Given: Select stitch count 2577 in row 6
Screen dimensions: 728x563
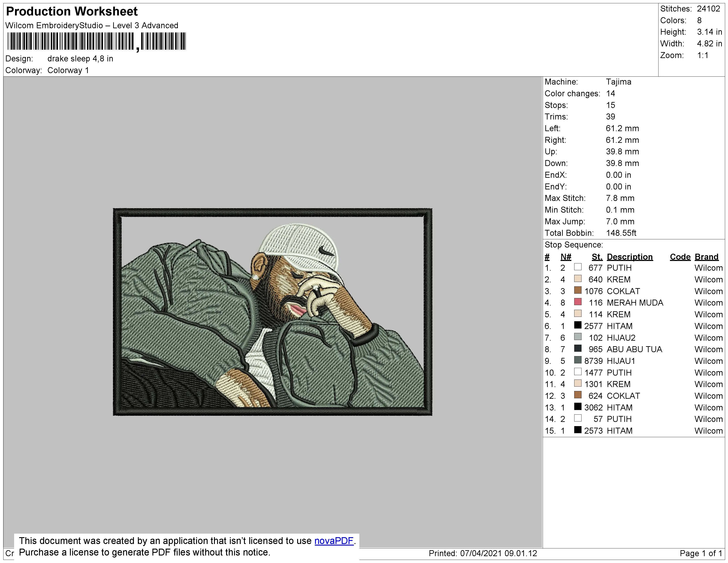Looking at the screenshot, I should tap(593, 326).
